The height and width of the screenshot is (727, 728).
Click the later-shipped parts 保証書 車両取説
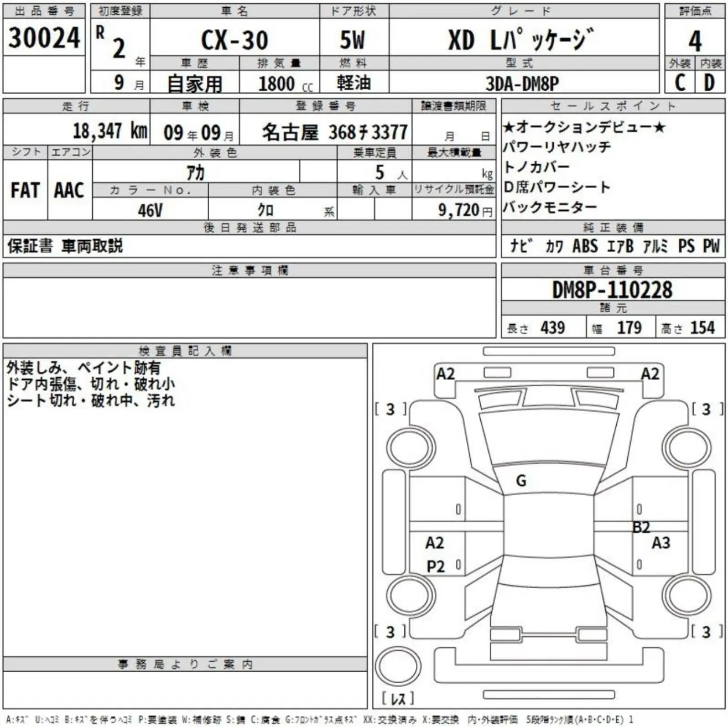[x=65, y=246]
